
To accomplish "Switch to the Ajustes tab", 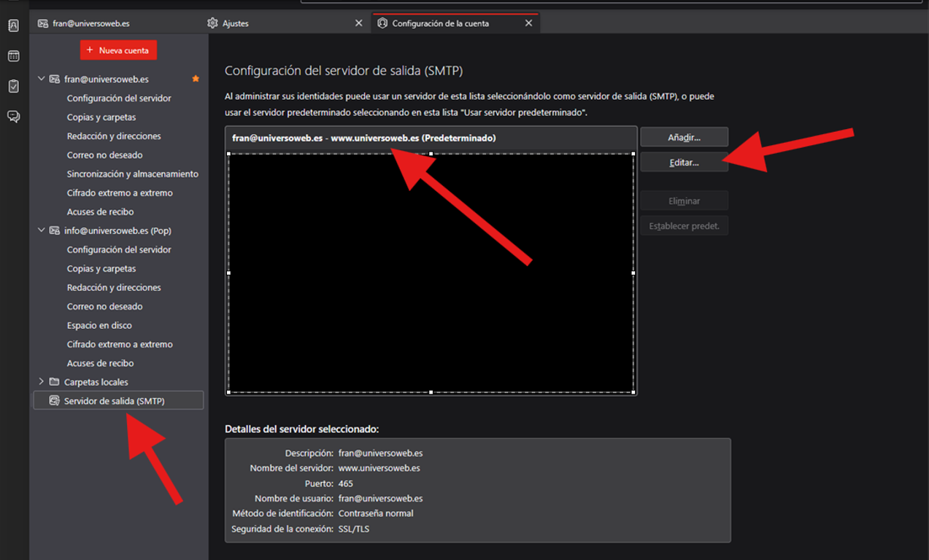I will click(277, 23).
